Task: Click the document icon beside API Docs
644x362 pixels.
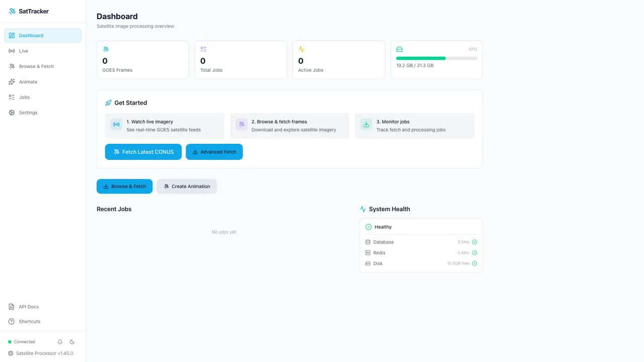Action: (x=12, y=307)
